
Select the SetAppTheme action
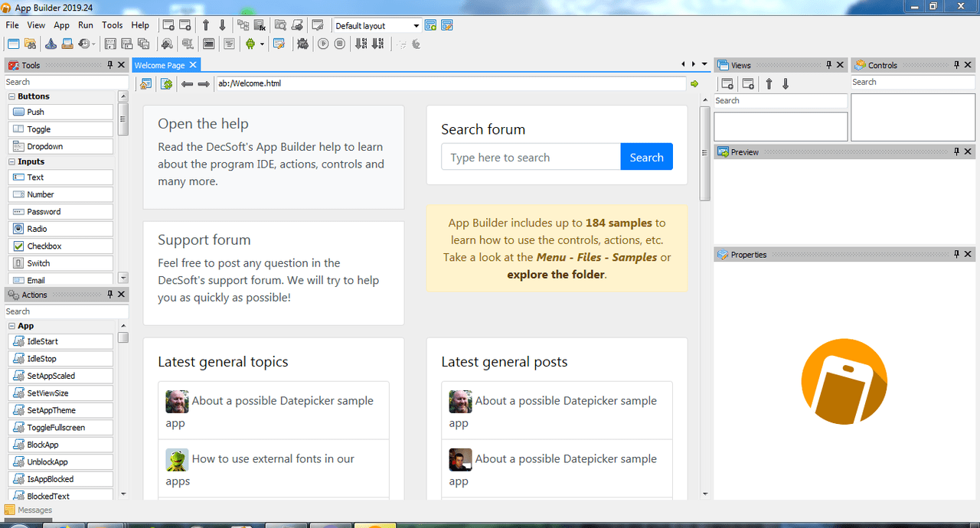[60, 410]
